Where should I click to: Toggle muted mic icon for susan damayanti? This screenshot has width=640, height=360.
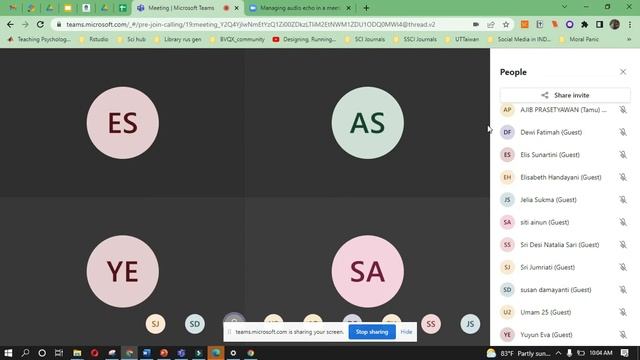pos(623,289)
